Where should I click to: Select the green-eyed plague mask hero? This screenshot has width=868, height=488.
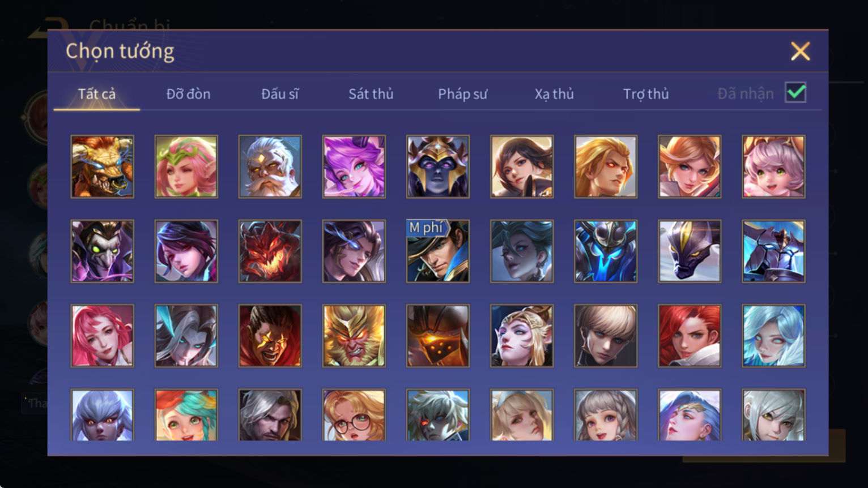click(103, 251)
